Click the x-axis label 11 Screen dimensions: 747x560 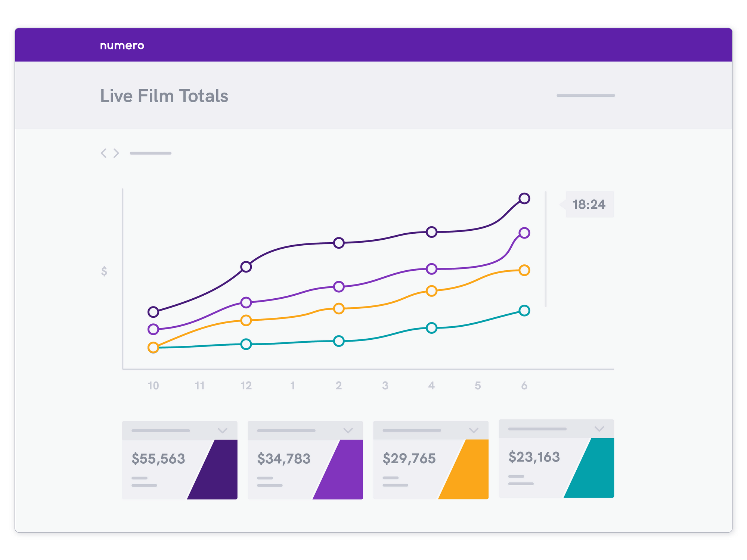pos(200,386)
